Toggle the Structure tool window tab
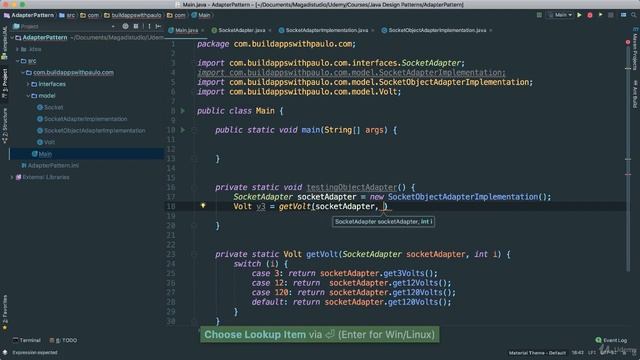 tap(4, 126)
